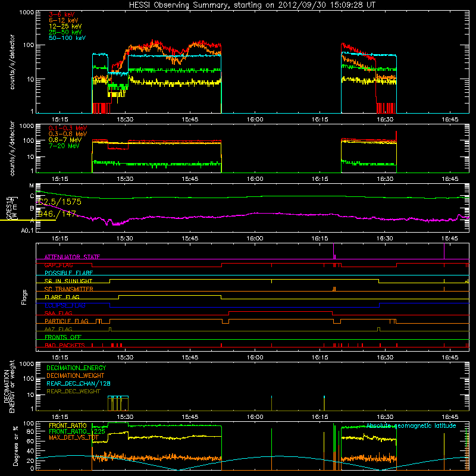Pick the REAR_DEC_CHAN/128 legend label
This screenshot has height=476, width=476.
click(x=79, y=383)
